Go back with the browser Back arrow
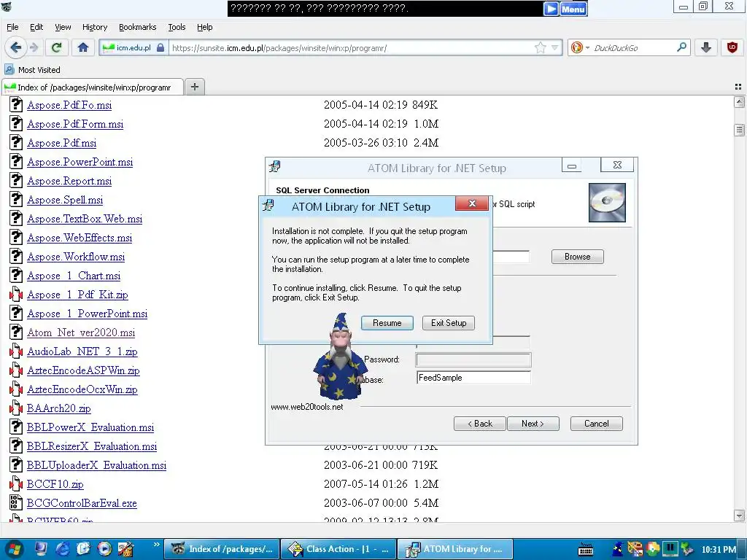This screenshot has height=560, width=747. [15, 47]
